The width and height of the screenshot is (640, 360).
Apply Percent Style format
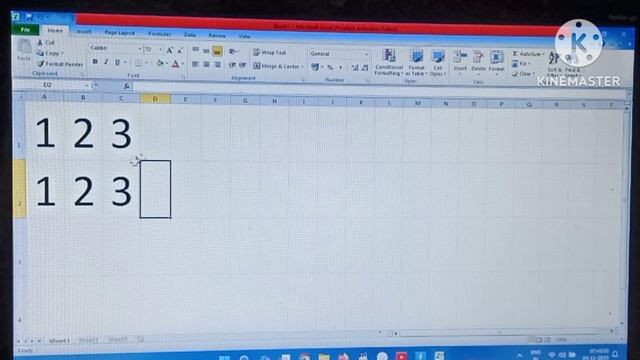pos(330,67)
